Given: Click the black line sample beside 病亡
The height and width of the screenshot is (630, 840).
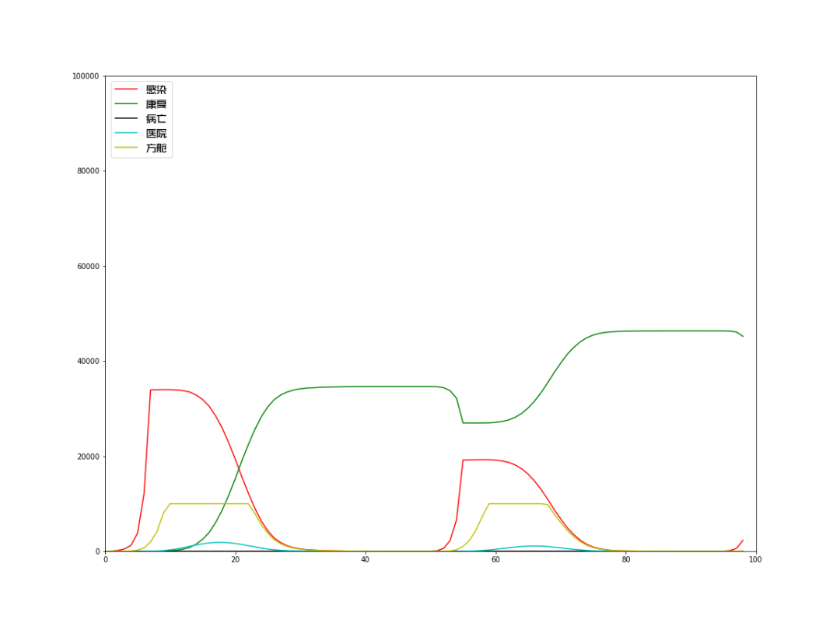Looking at the screenshot, I should tap(127, 118).
